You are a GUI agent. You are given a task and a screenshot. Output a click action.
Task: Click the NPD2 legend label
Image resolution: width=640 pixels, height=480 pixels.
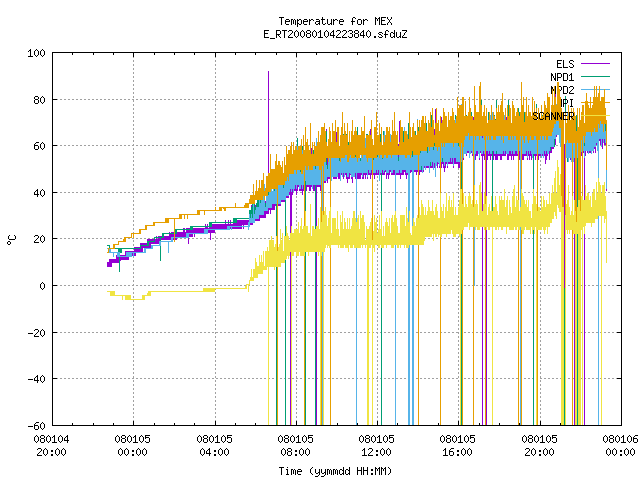pyautogui.click(x=562, y=90)
